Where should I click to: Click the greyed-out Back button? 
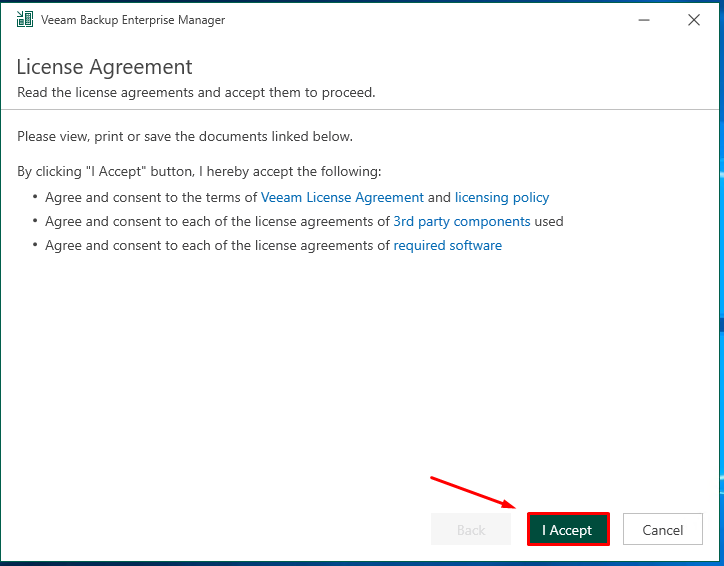coord(471,530)
